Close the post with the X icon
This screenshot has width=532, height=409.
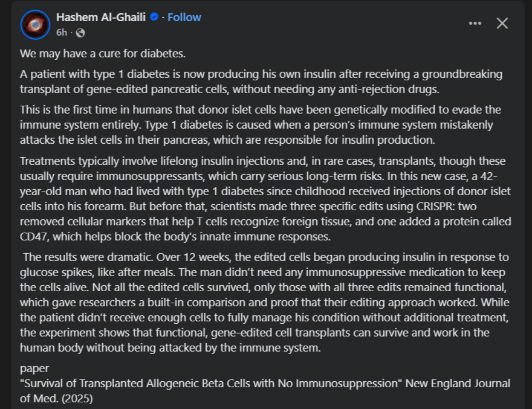pos(502,24)
